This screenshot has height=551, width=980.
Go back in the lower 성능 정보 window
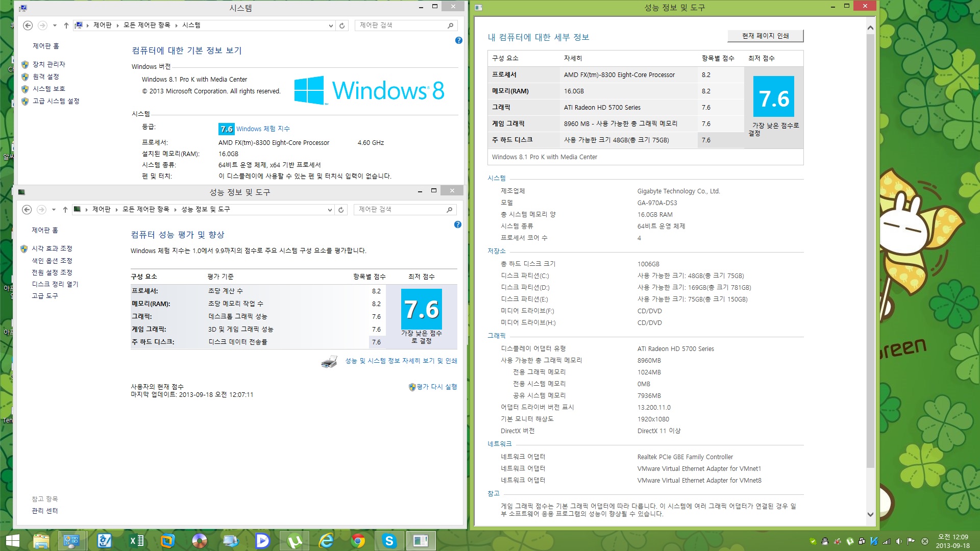pos(27,210)
